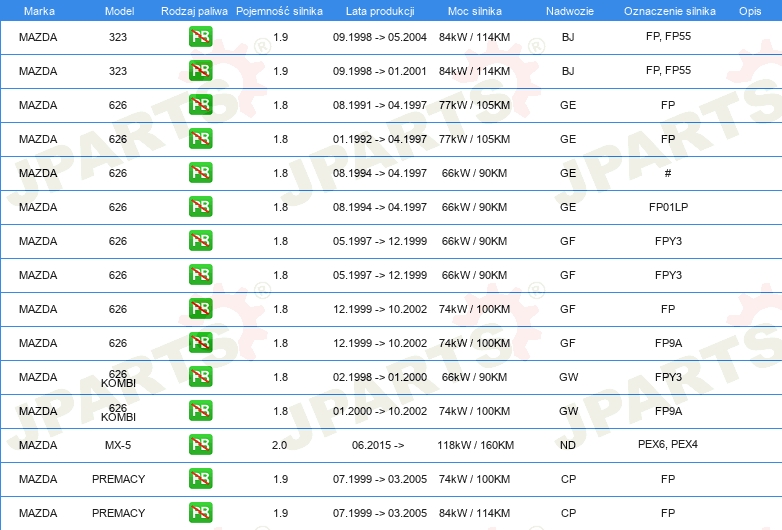Viewport: 782px width, 530px height.
Task: Click fuel icon in MX-5 row
Action: pyautogui.click(x=200, y=444)
